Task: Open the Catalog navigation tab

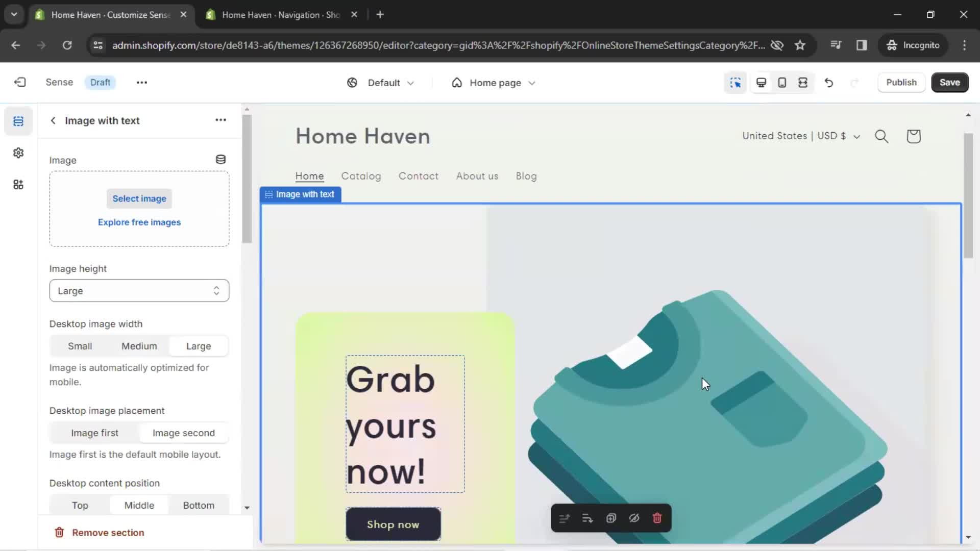Action: pyautogui.click(x=361, y=176)
